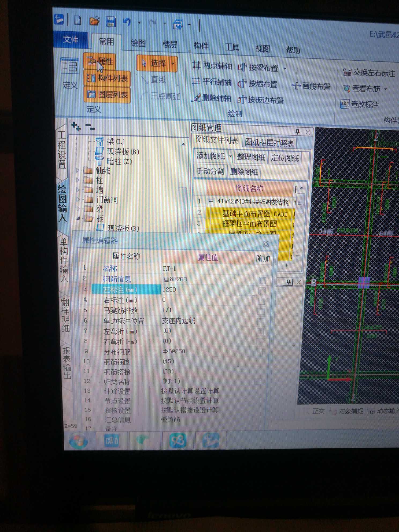Select the 直线 line tool
The image size is (399, 532).
point(153,80)
